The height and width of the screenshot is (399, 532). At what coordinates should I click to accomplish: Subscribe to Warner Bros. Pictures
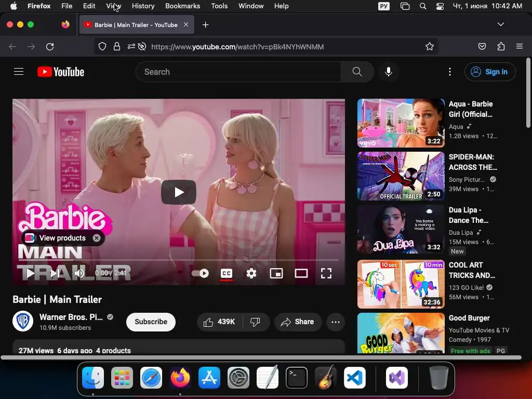coord(151,322)
